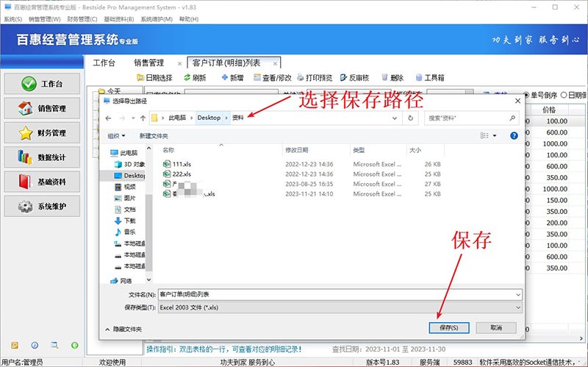Open 基础资料 in the left sidebar
This screenshot has height=367, width=588.
(42, 182)
